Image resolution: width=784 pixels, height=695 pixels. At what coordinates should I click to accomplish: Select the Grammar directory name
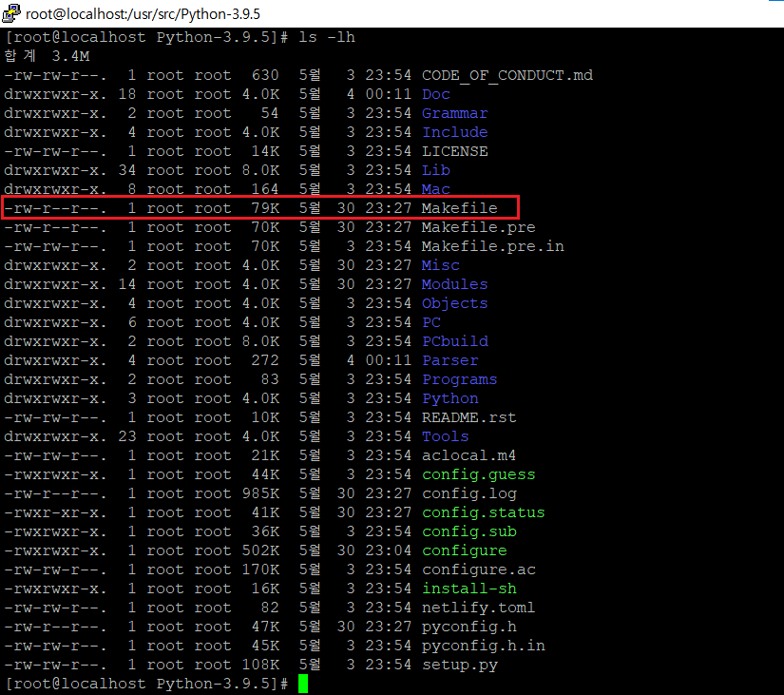point(454,113)
